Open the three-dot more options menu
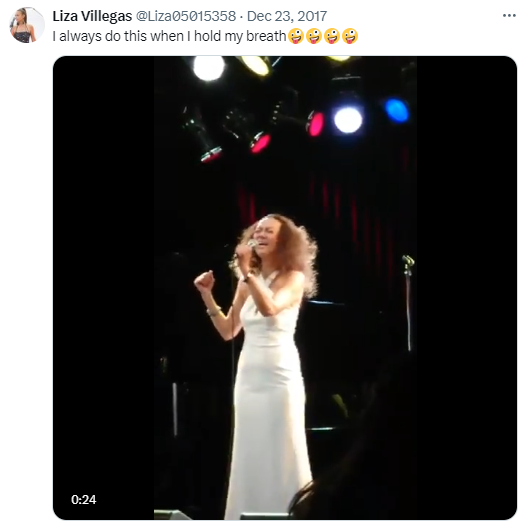This screenshot has width=526, height=523. [509, 15]
